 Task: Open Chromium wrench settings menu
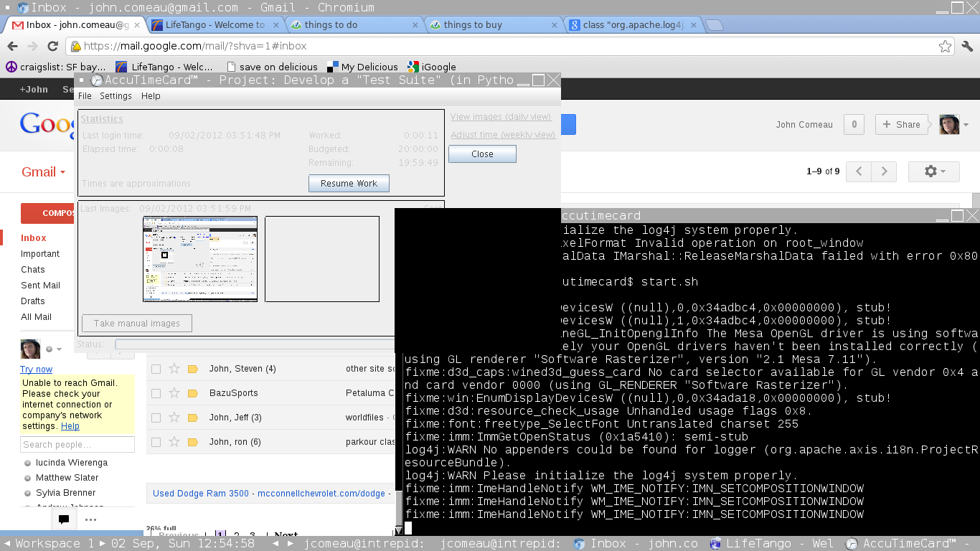click(967, 46)
